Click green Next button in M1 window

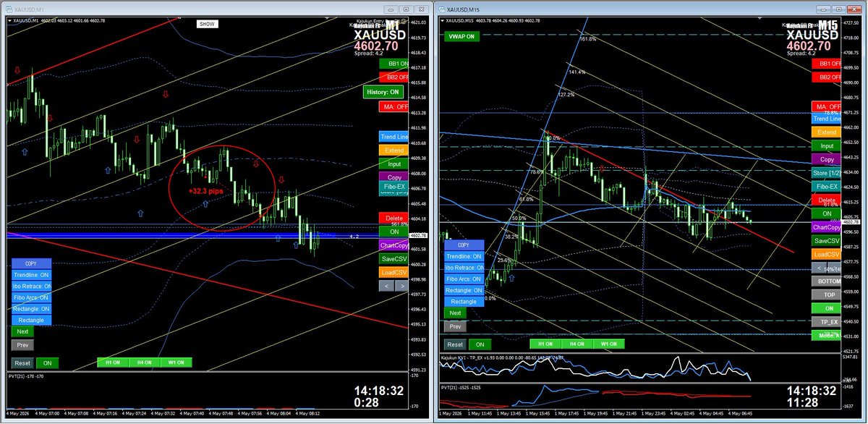[22, 331]
